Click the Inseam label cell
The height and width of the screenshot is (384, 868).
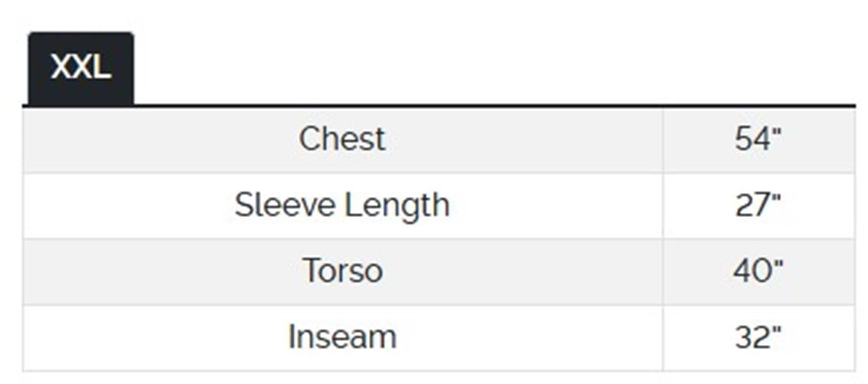click(342, 337)
